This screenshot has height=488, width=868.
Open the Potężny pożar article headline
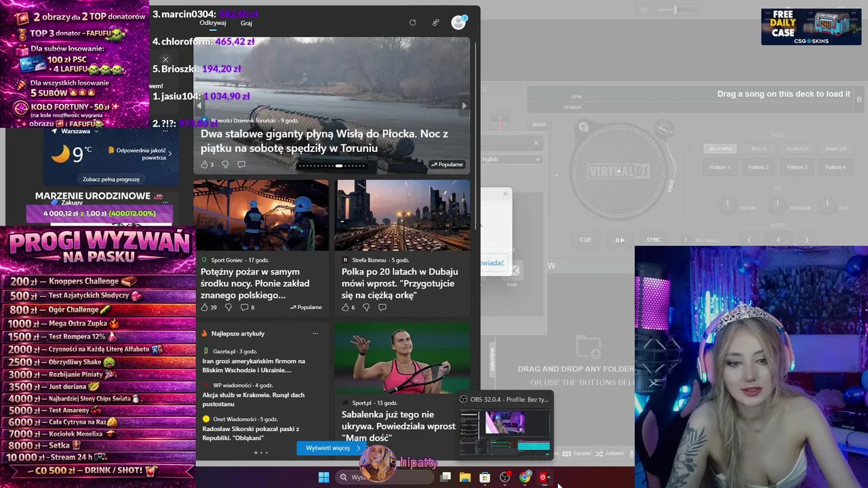coord(255,283)
